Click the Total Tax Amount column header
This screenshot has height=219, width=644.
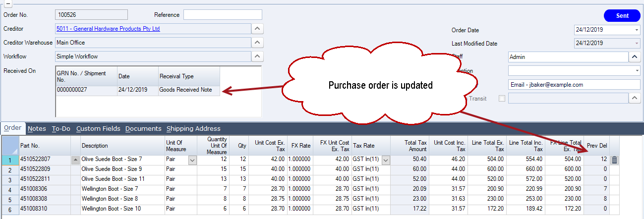pos(410,146)
